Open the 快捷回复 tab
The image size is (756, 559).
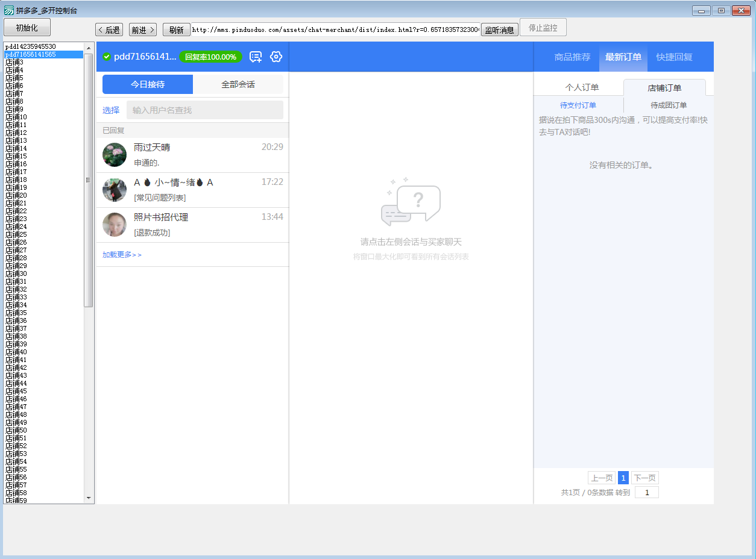click(x=675, y=57)
